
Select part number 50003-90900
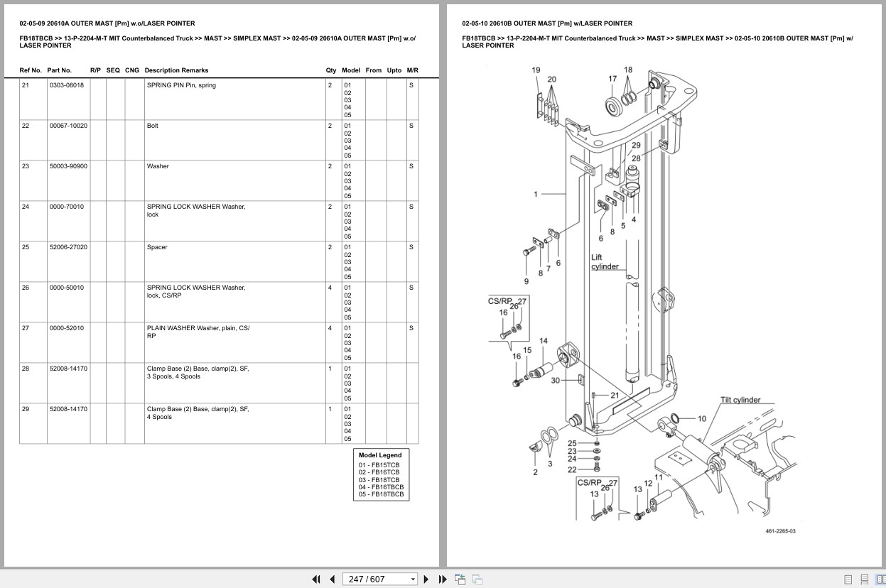coord(68,166)
